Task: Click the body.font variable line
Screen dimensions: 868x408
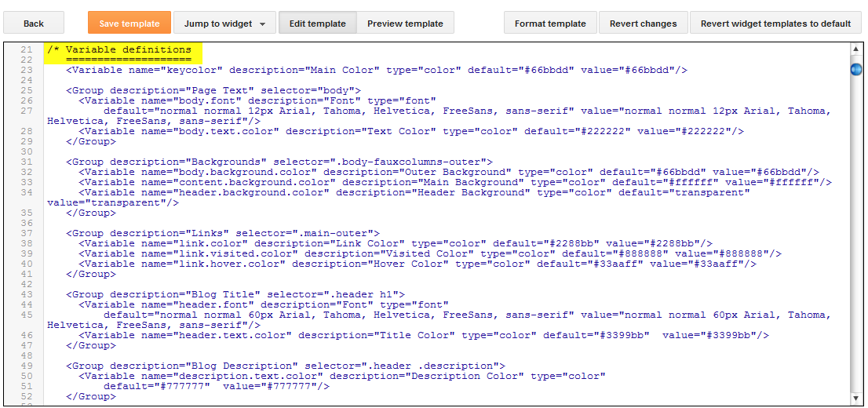Action: (257, 100)
